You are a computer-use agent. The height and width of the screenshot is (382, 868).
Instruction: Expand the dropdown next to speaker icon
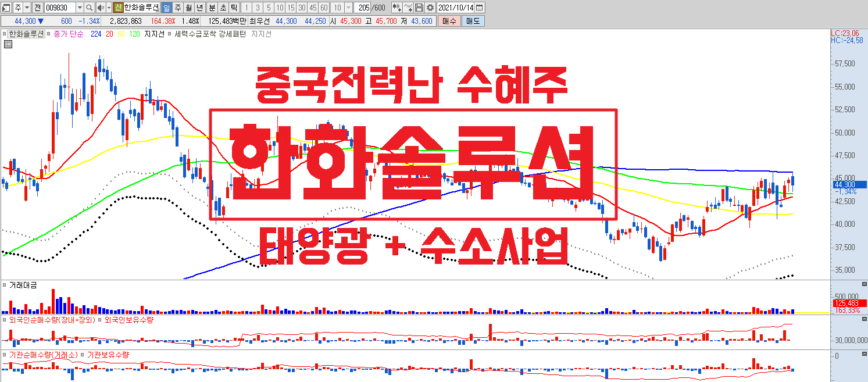click(109, 8)
